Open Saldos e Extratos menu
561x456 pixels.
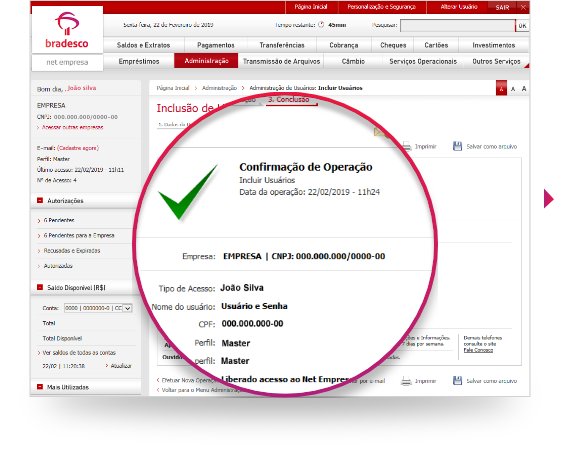(x=143, y=45)
